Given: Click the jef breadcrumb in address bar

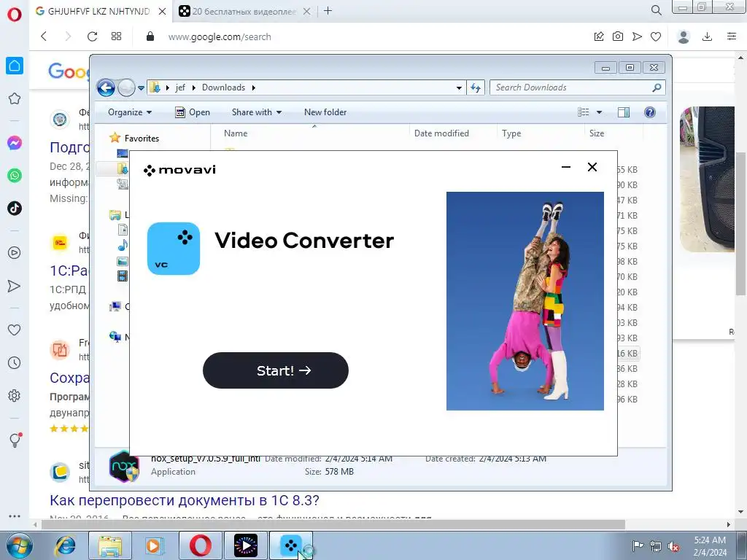Looking at the screenshot, I should [x=180, y=87].
